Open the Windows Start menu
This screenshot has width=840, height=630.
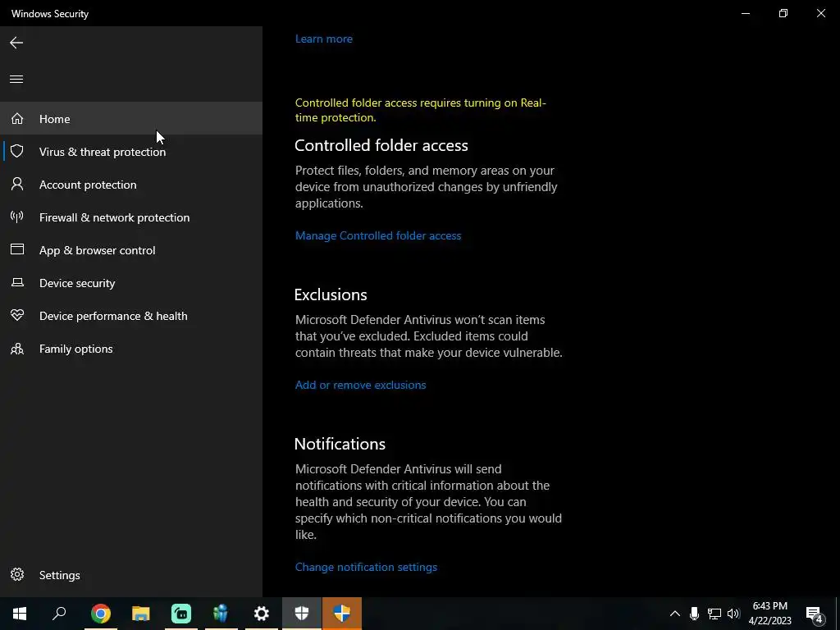pyautogui.click(x=20, y=614)
